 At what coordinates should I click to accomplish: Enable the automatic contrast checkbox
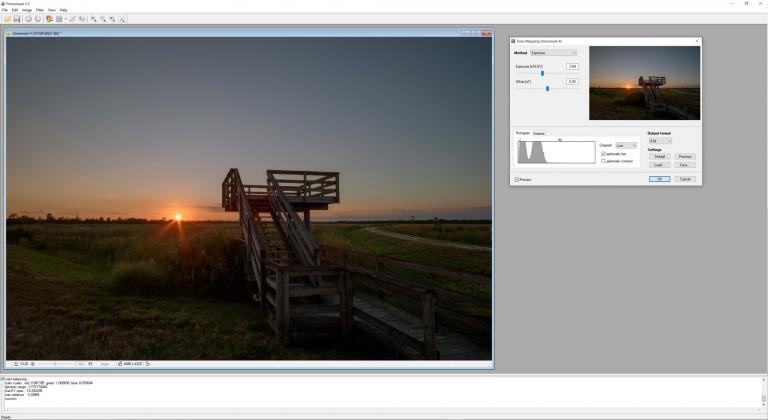[603, 161]
